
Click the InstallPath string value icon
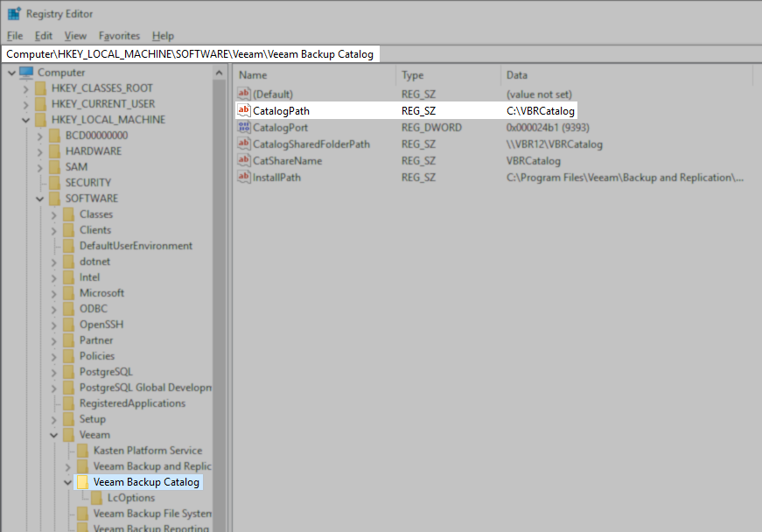pos(244,177)
